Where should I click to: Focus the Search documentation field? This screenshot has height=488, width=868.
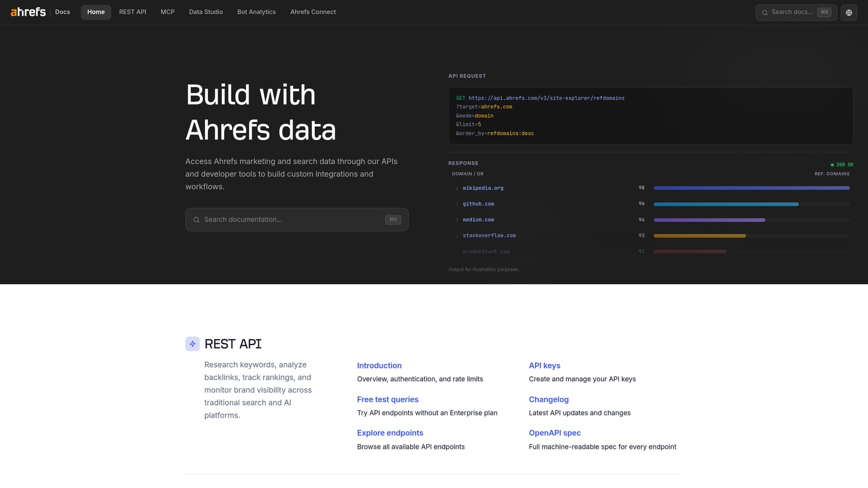[297, 220]
